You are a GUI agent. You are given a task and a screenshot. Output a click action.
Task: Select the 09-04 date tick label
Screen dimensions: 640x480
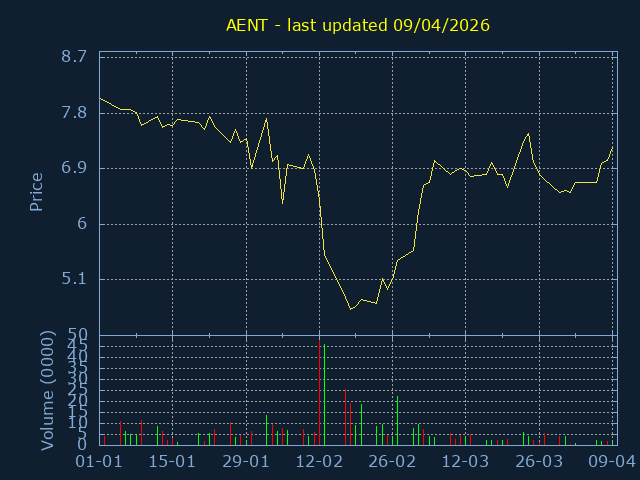(x=612, y=462)
